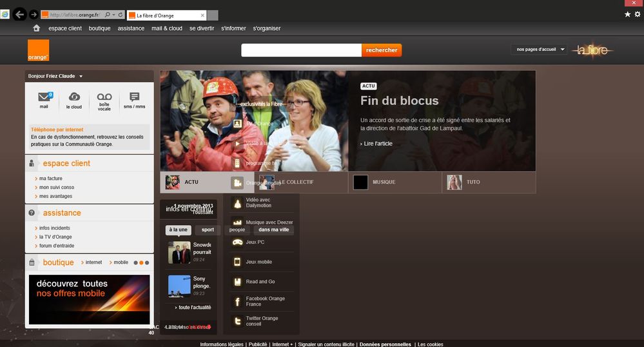Open ma facture link
644x347 pixels.
pyautogui.click(x=50, y=179)
